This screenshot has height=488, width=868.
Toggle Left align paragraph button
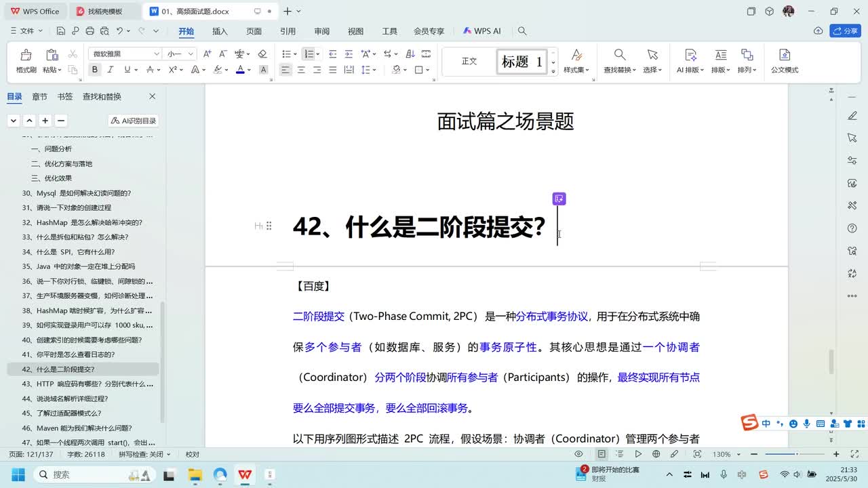point(285,70)
